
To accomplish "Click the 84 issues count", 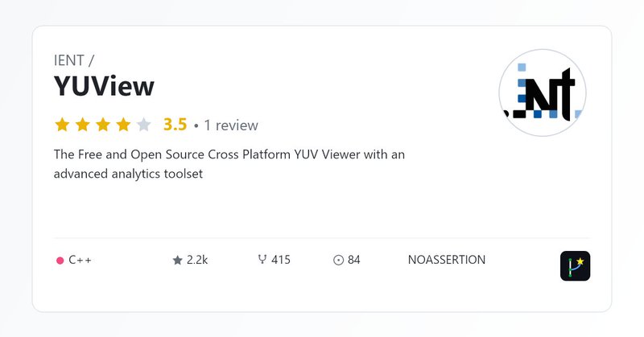I will [354, 260].
